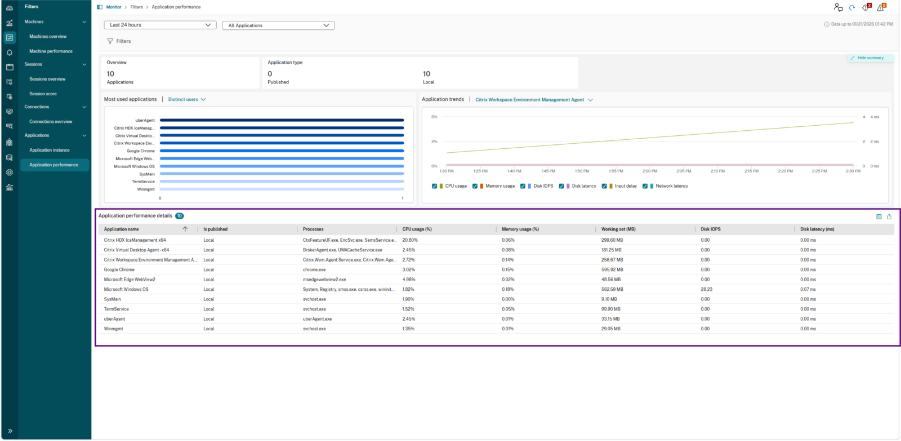Collapse the Applications section chevron
The height and width of the screenshot is (441, 901).
[84, 135]
